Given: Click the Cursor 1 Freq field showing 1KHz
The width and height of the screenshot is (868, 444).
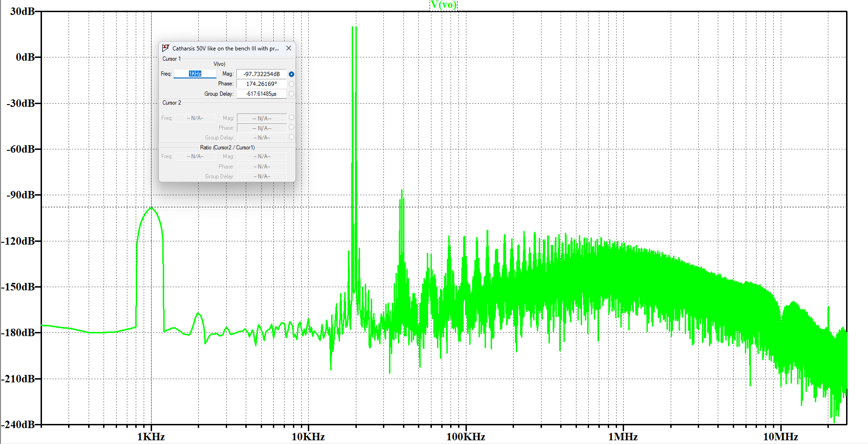Looking at the screenshot, I should tap(194, 74).
